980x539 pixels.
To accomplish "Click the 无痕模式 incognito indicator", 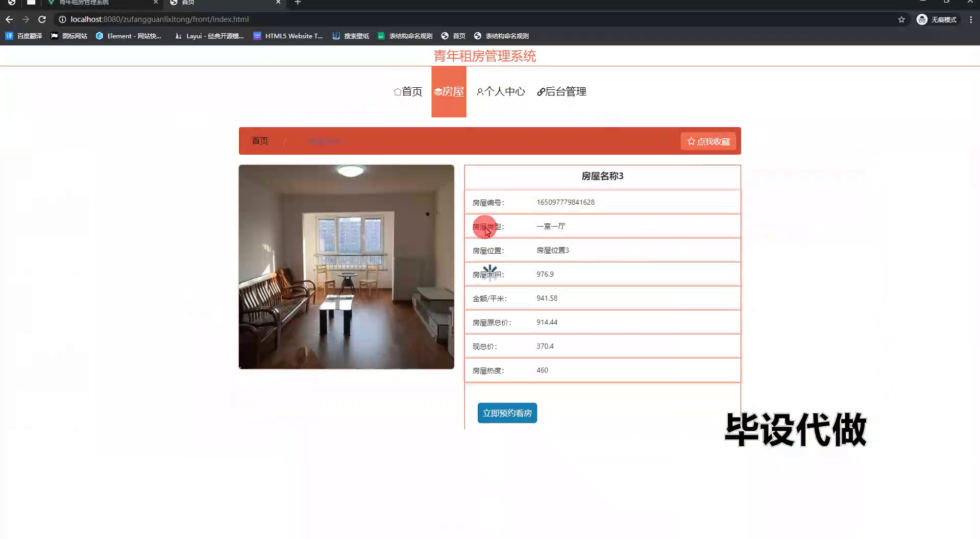I will click(x=937, y=19).
